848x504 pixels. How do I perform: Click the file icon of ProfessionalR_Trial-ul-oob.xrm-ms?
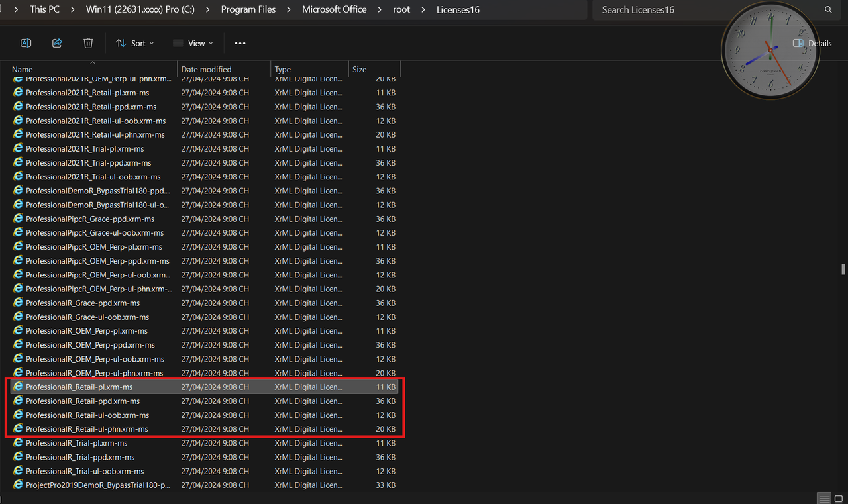coord(18,471)
